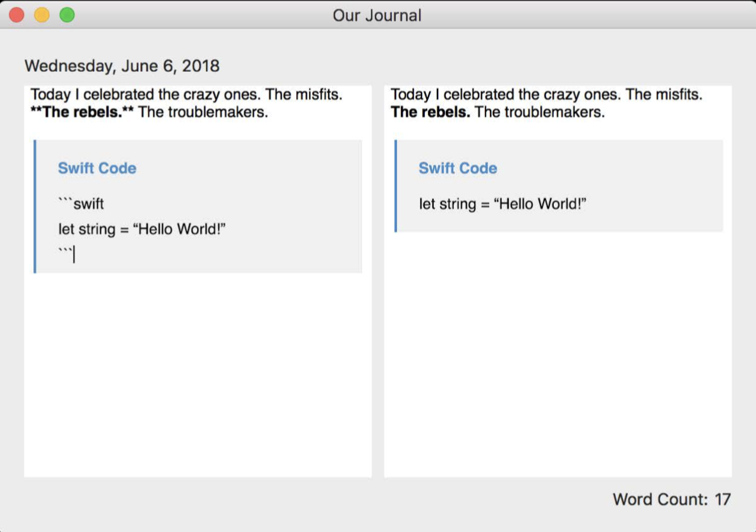Click 'Today I celebrated' line in left editor
This screenshot has height=532, width=756.
tap(186, 95)
